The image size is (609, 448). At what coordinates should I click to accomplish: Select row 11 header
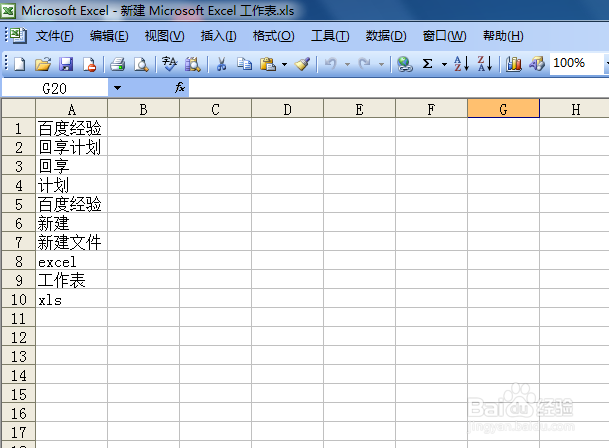click(x=19, y=318)
